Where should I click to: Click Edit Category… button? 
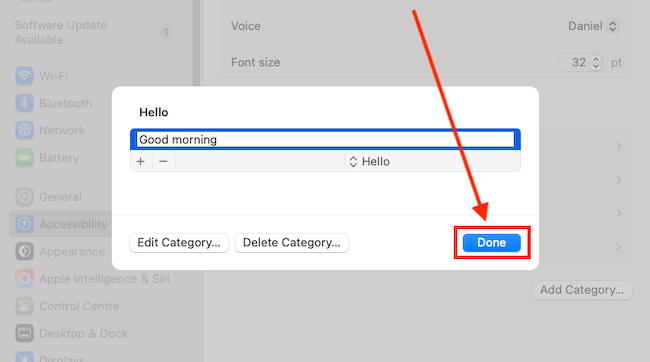(x=179, y=243)
